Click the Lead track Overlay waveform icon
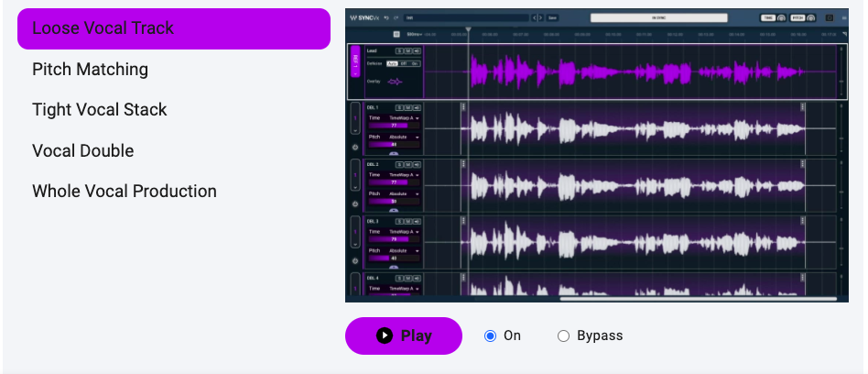 [395, 82]
